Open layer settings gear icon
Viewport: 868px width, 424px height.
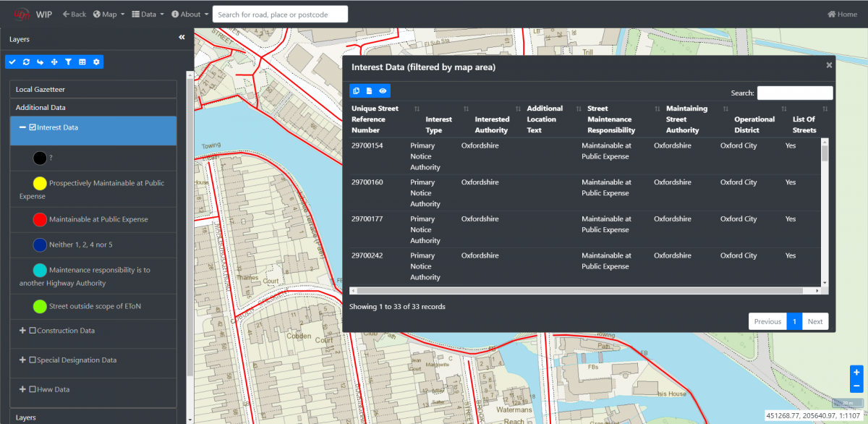coord(96,62)
